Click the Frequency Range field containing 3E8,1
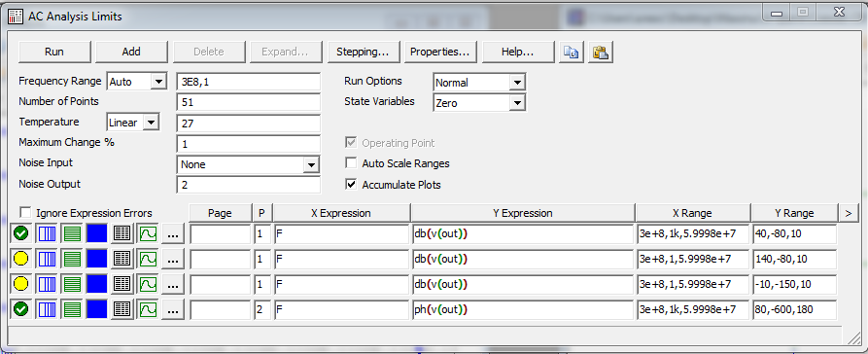 [248, 82]
